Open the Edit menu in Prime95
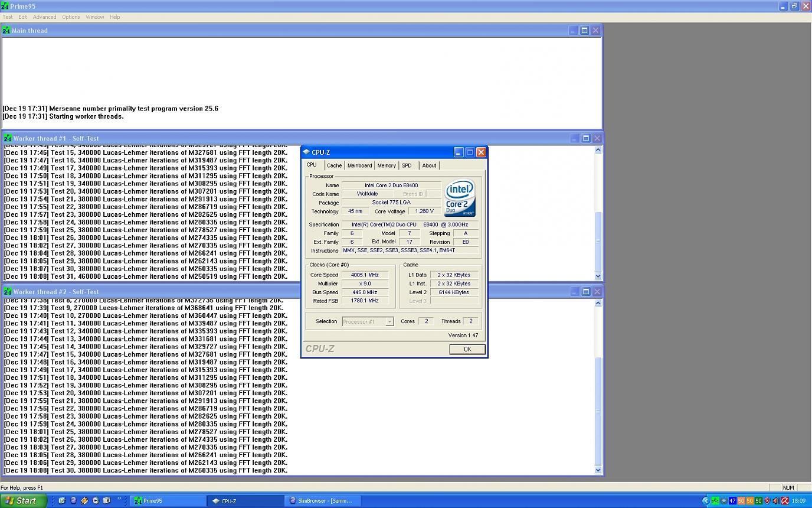The image size is (812, 508). point(22,17)
